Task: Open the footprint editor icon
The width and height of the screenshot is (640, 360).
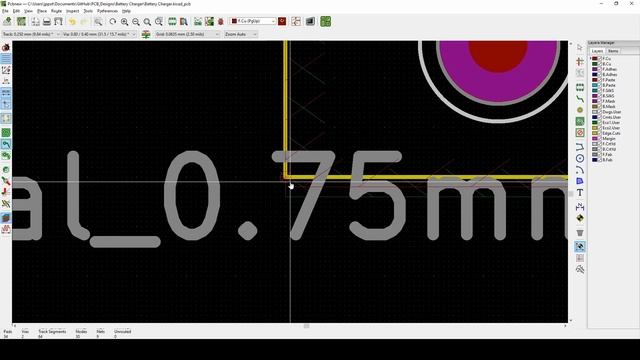Action: coord(172,22)
